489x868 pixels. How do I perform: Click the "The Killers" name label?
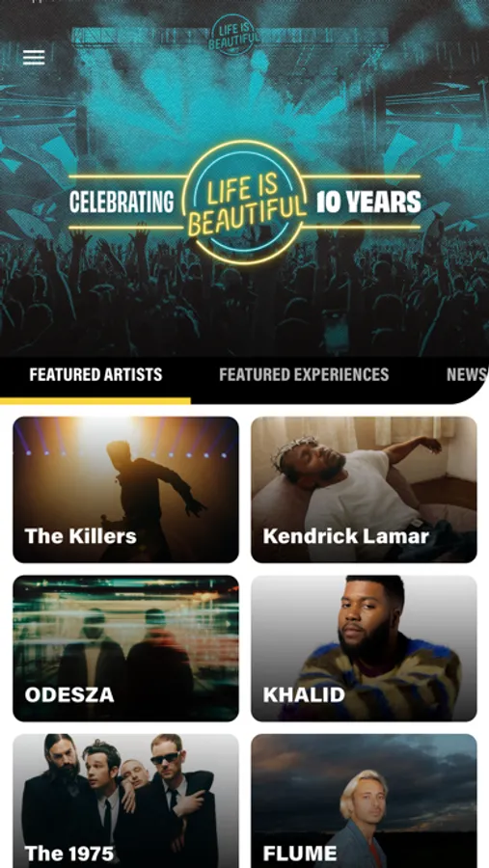click(x=80, y=536)
